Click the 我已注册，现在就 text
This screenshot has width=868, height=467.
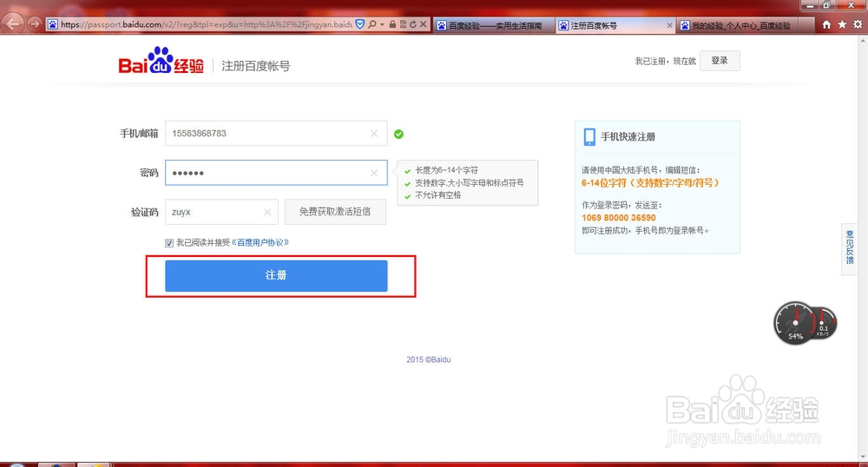665,62
